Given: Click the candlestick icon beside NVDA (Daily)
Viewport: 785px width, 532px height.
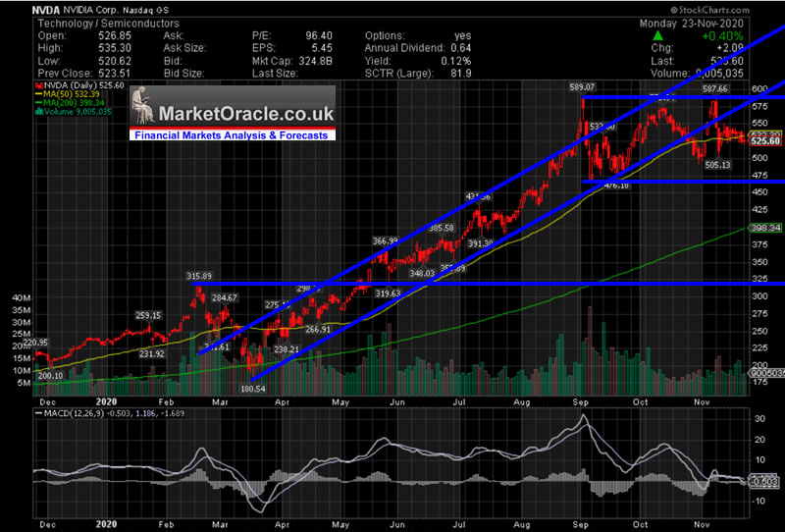Looking at the screenshot, I should tap(38, 85).
